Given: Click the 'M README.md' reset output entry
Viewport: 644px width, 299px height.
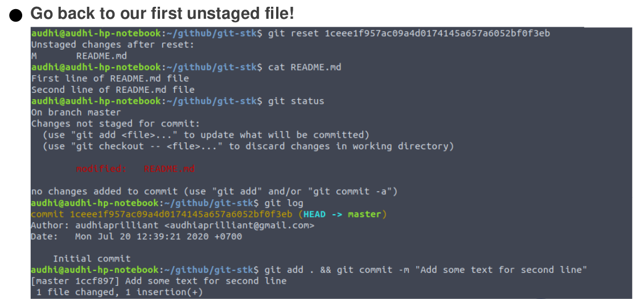Looking at the screenshot, I should pos(79,56).
